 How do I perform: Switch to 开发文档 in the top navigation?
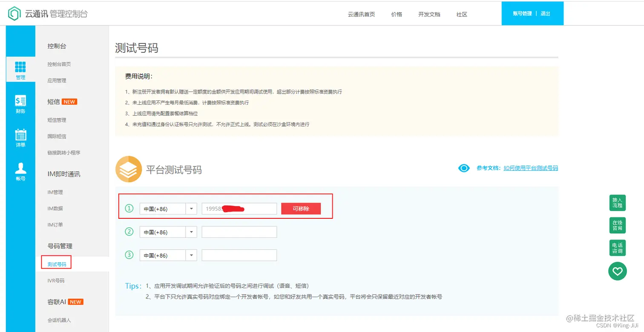429,14
